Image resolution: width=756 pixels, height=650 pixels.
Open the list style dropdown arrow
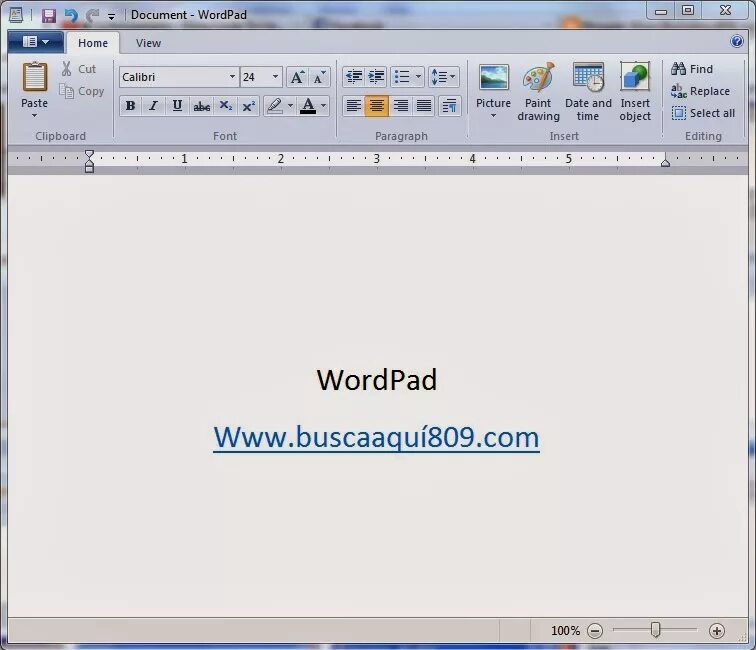[x=418, y=77]
